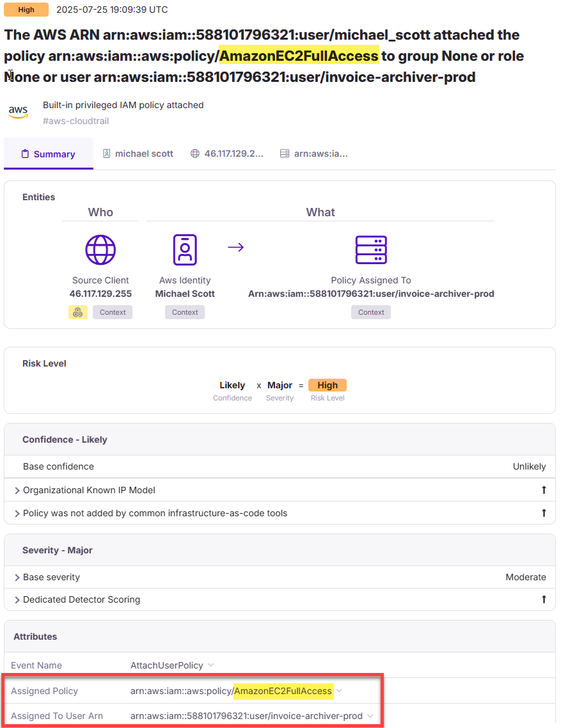Click the arrow icon between identity and policy
This screenshot has width=561, height=728.
coord(236,248)
